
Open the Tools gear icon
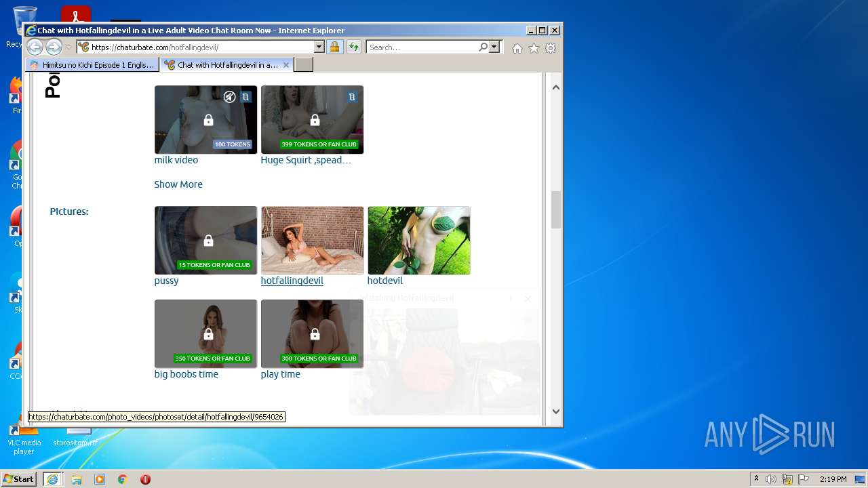click(551, 48)
